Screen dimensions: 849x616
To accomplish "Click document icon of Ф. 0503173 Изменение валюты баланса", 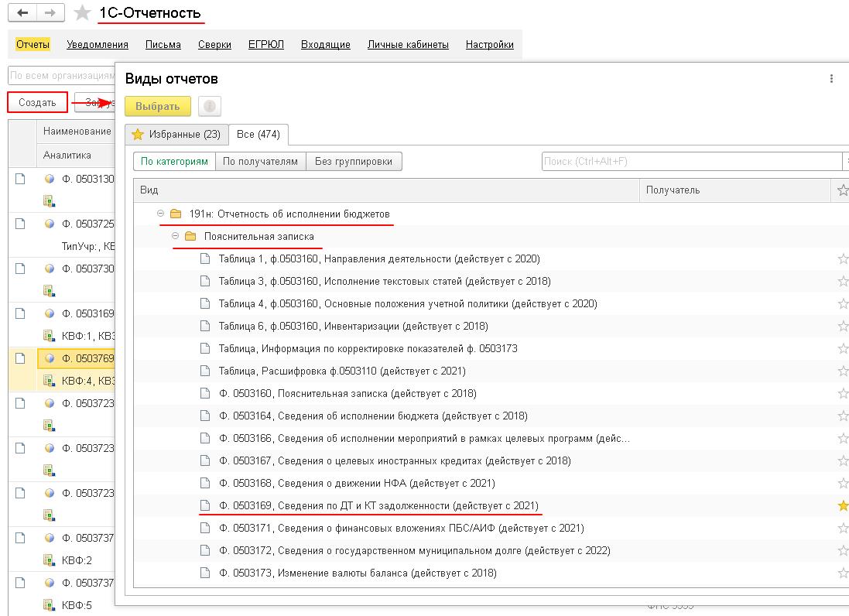I will click(205, 573).
